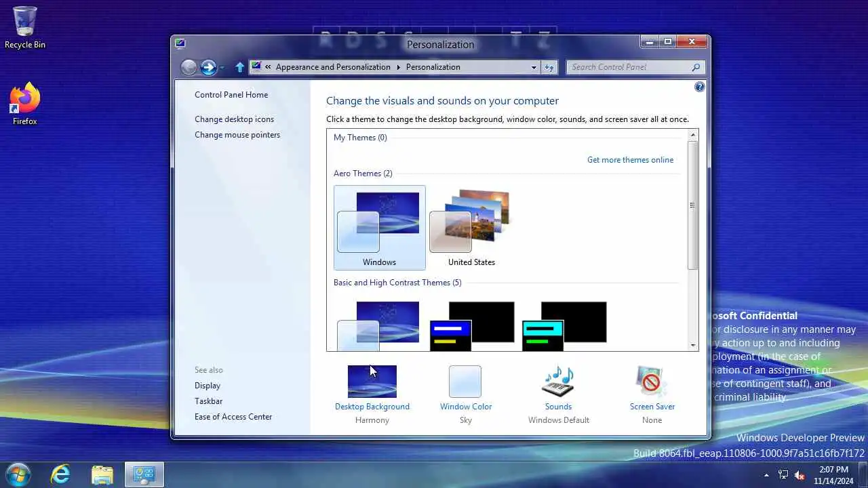
Task: Click Personalization in the address breadcrumb
Action: 433,67
